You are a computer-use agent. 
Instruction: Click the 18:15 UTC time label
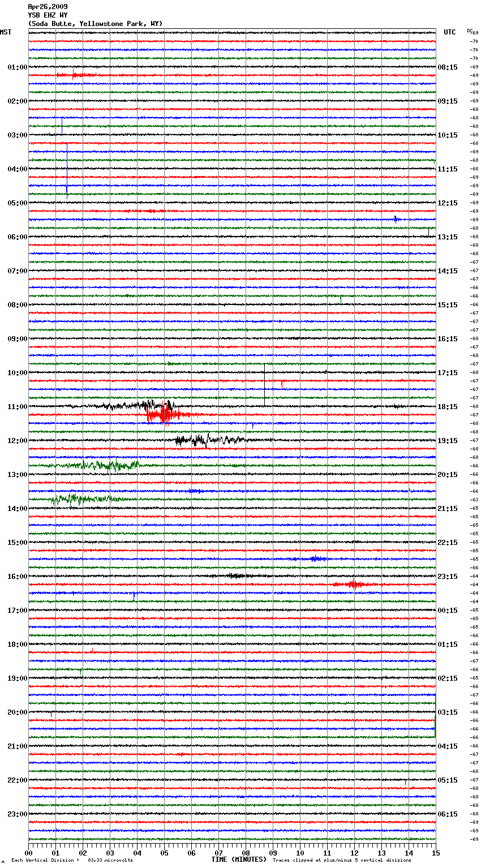click(x=448, y=407)
